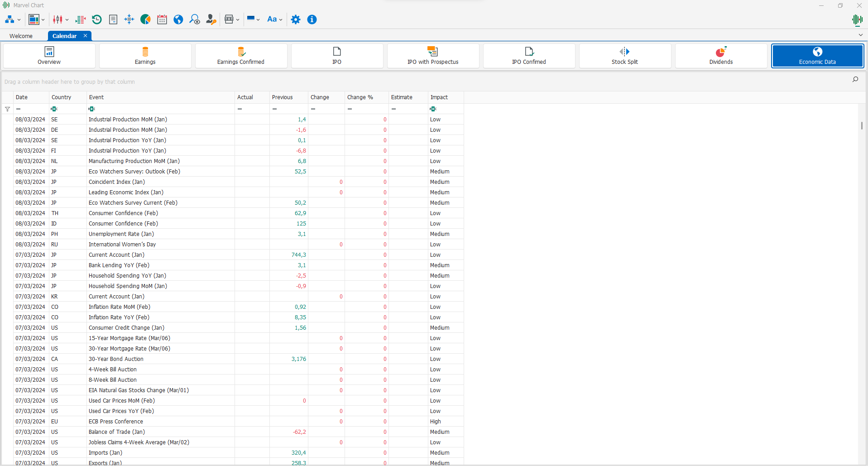This screenshot has height=466, width=868.
Task: Sort by the Previous column header
Action: tap(289, 97)
